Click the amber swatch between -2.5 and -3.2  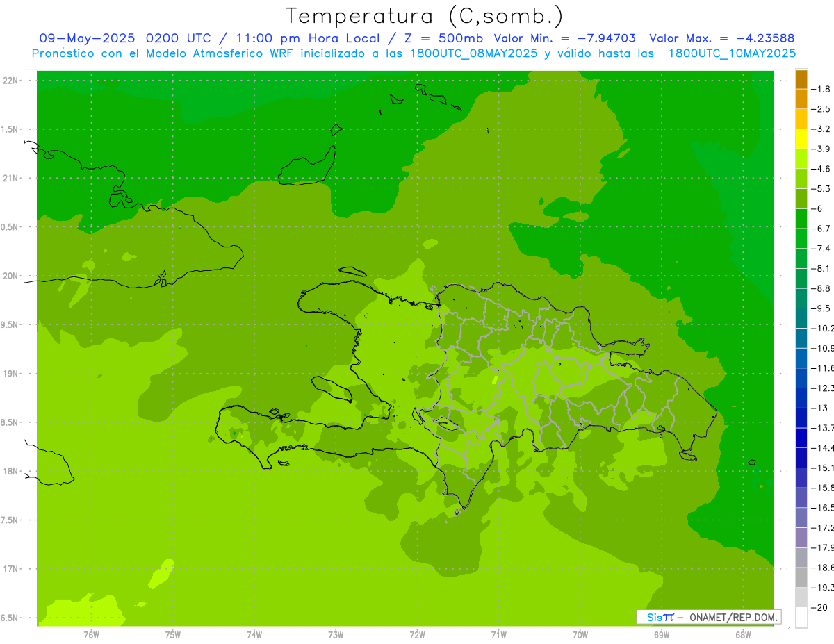(801, 119)
